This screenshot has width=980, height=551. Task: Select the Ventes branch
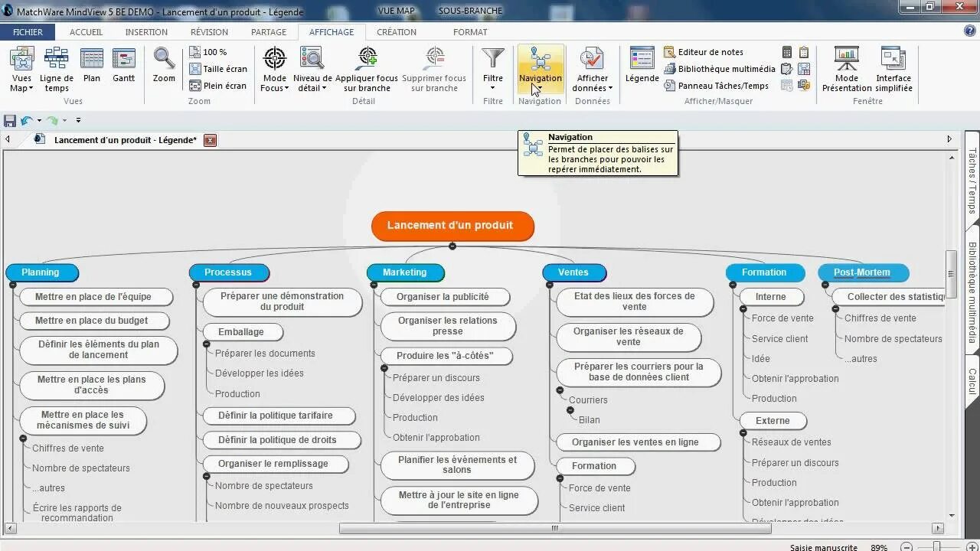click(574, 272)
